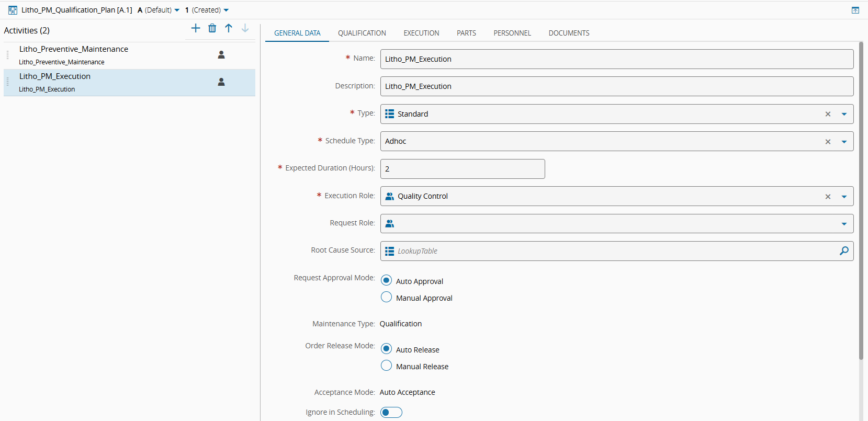
Task: Click the expand panel icon at top right
Action: click(855, 10)
